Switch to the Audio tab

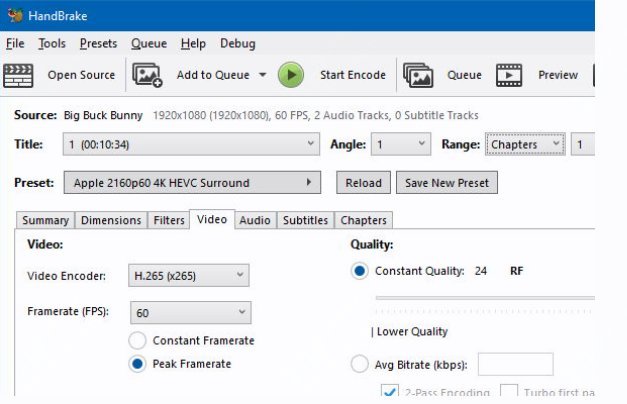pos(255,220)
